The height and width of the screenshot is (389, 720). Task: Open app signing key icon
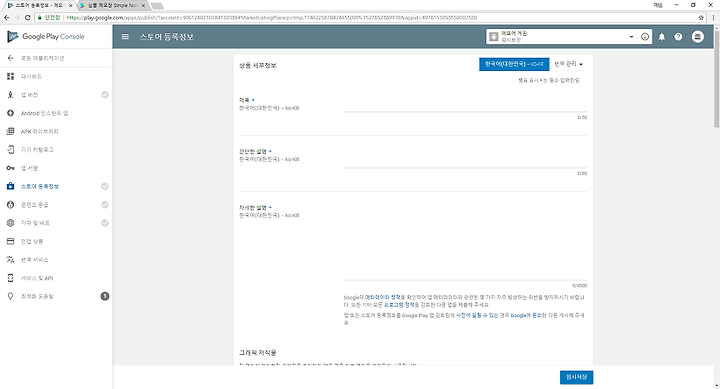11,168
